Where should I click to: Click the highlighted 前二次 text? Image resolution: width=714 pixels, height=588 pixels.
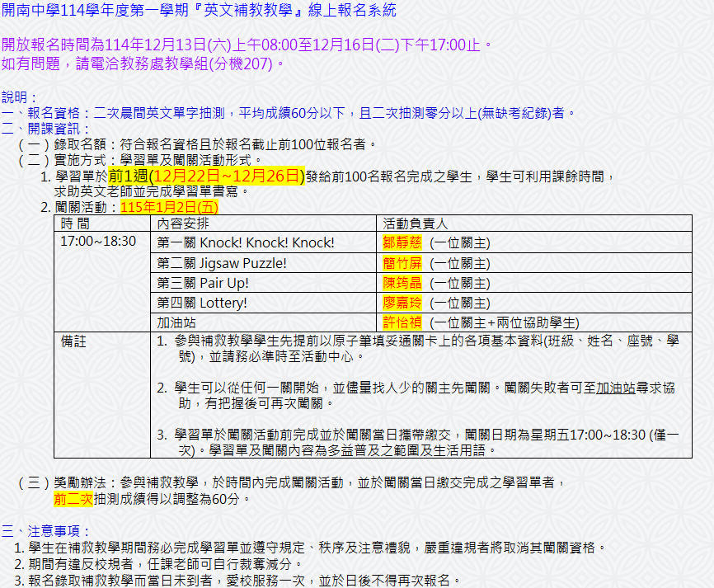(x=73, y=498)
